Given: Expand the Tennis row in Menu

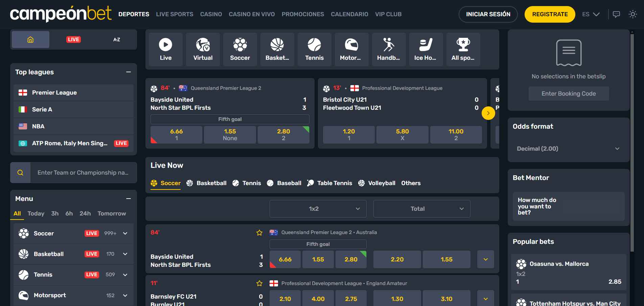Looking at the screenshot, I should point(125,275).
